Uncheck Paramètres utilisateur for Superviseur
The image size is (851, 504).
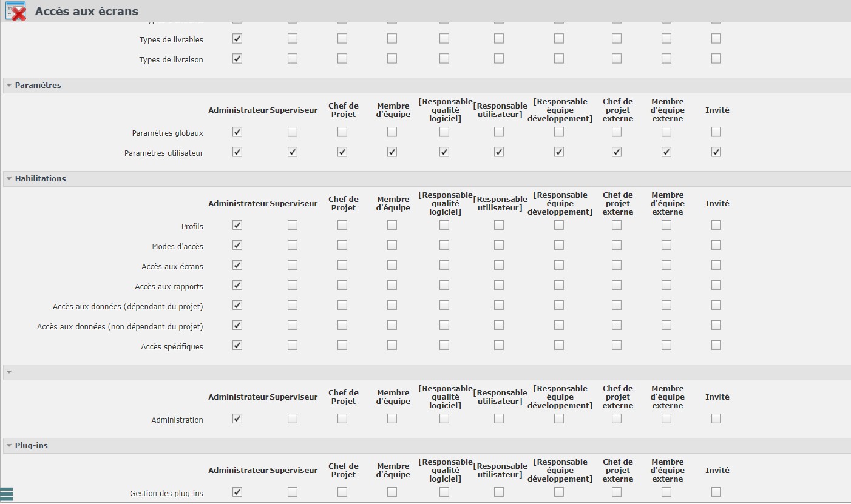[293, 152]
